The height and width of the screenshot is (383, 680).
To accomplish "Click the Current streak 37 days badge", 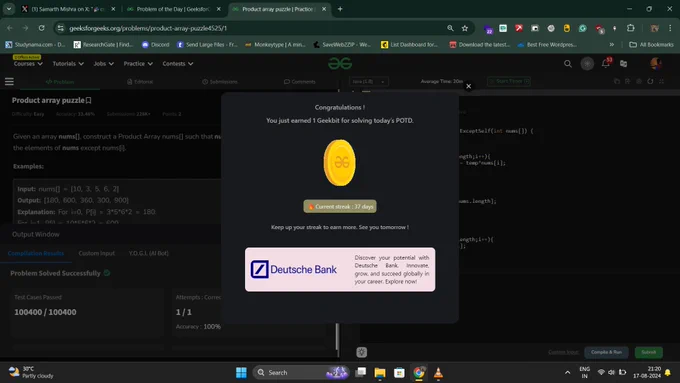I will click(340, 206).
